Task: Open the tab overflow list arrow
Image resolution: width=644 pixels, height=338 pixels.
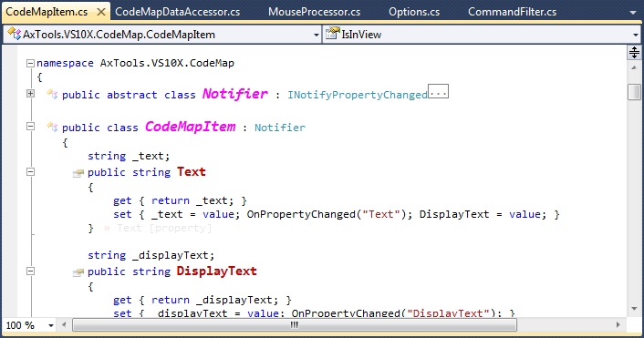Action: tap(633, 13)
